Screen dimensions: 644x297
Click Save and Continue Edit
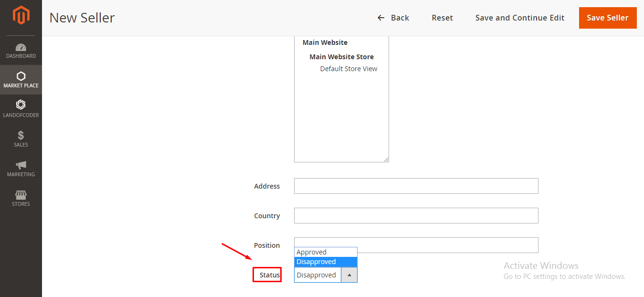519,18
